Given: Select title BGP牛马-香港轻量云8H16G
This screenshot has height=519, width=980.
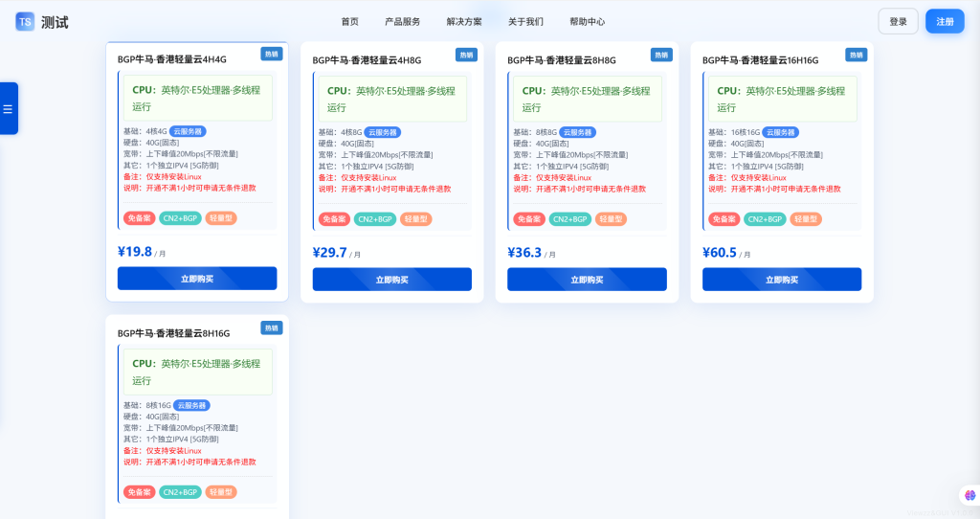Looking at the screenshot, I should tap(174, 333).
